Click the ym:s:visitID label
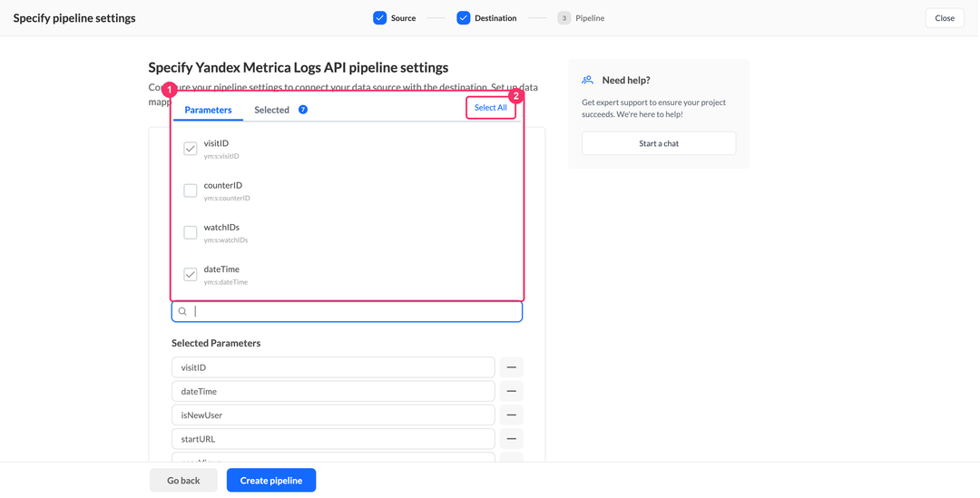The height and width of the screenshot is (498, 980). pos(221,156)
